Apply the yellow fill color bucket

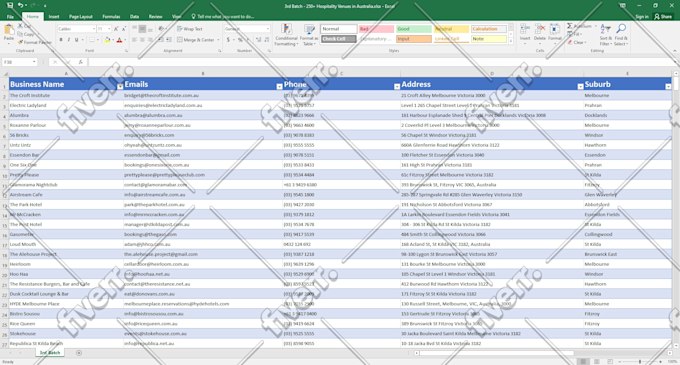pyautogui.click(x=107, y=40)
